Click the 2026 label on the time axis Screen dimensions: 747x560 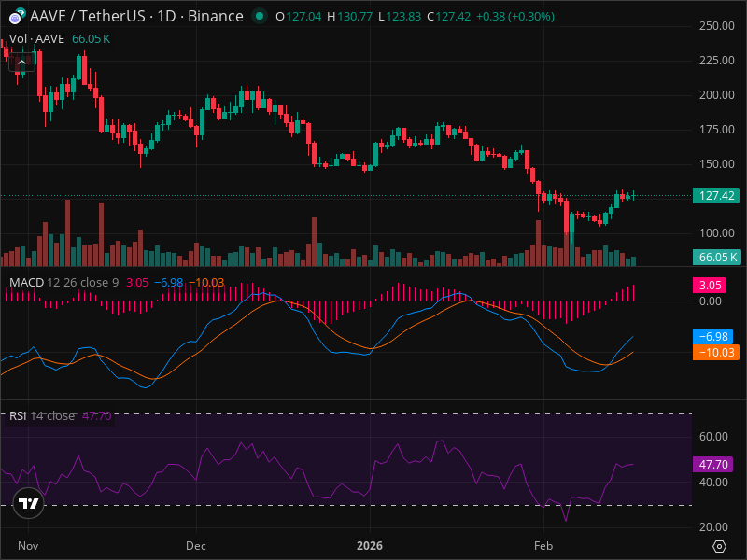370,546
